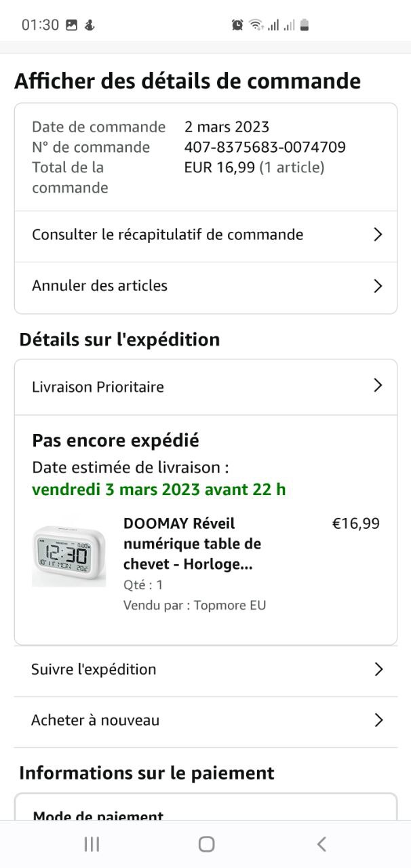Select Annuler des articles row
Image resolution: width=411 pixels, height=868 pixels.
coord(100,285)
